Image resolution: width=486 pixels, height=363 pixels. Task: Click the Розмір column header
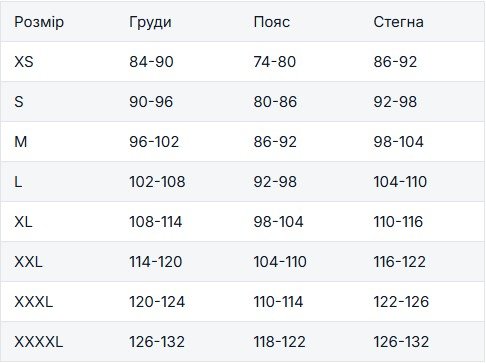tap(39, 22)
